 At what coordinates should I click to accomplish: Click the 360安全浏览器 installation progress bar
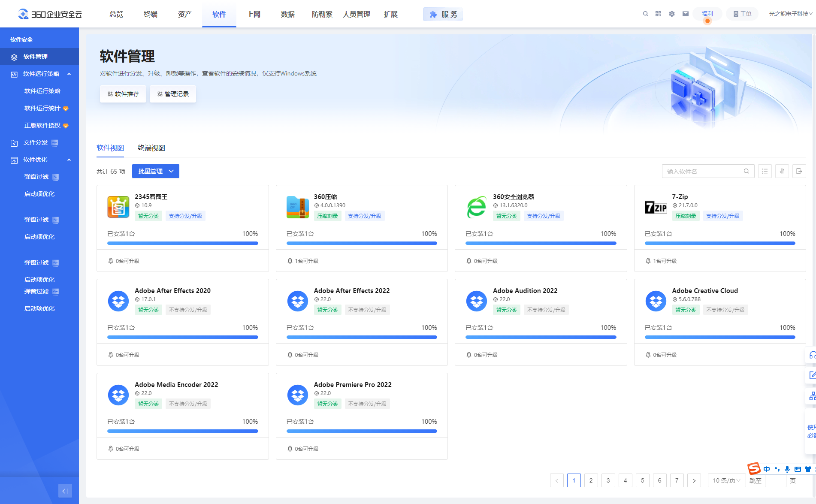click(x=541, y=243)
